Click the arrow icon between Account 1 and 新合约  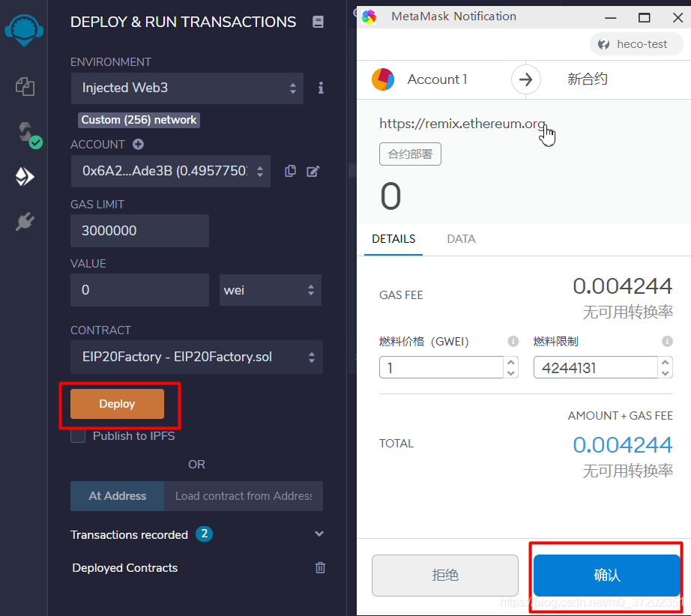click(525, 79)
